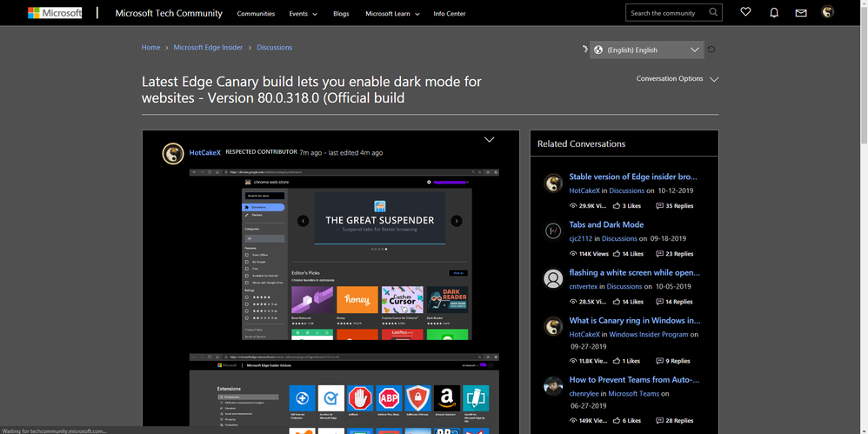Click the 1 Likes thumbs-up icon

coord(616,361)
